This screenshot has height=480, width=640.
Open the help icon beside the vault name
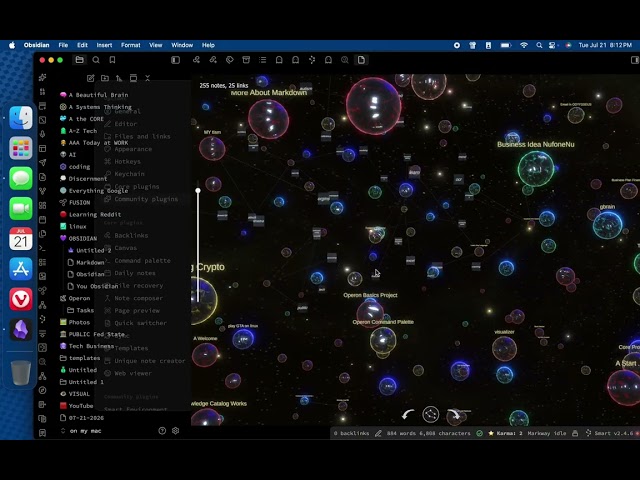pos(162,431)
